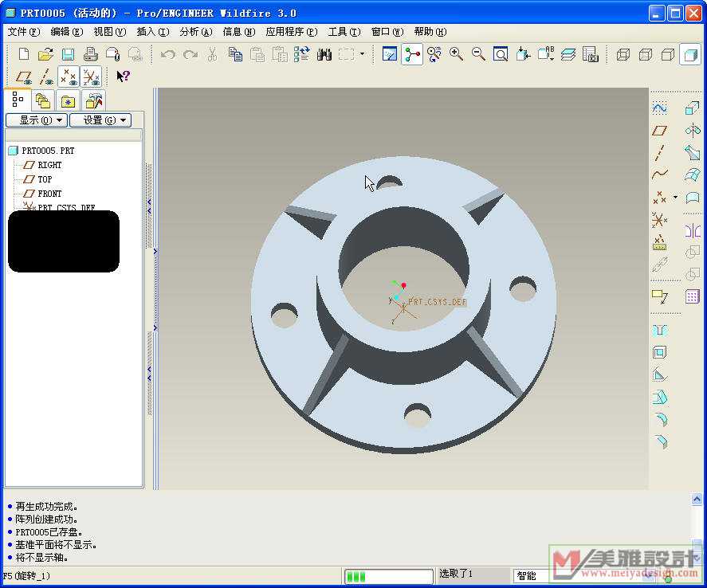Select the Datum Plane tool on the right
The height and width of the screenshot is (588, 707).
(660, 131)
